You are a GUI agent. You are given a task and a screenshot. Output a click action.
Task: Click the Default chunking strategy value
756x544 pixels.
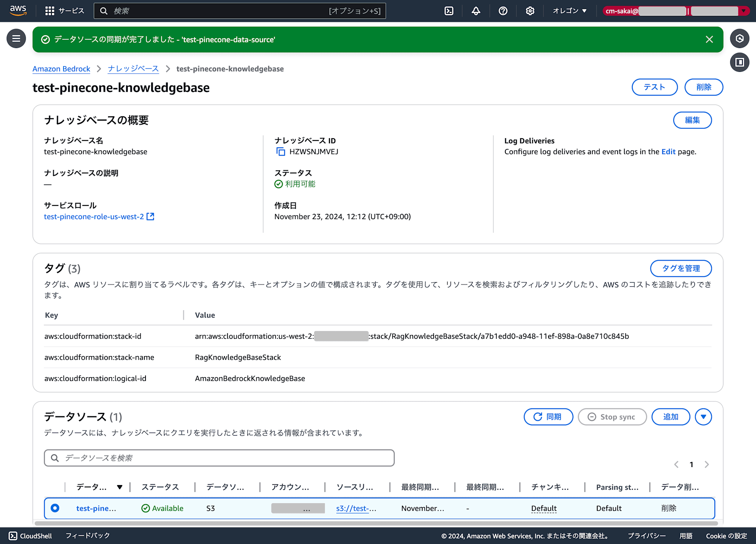(544, 508)
